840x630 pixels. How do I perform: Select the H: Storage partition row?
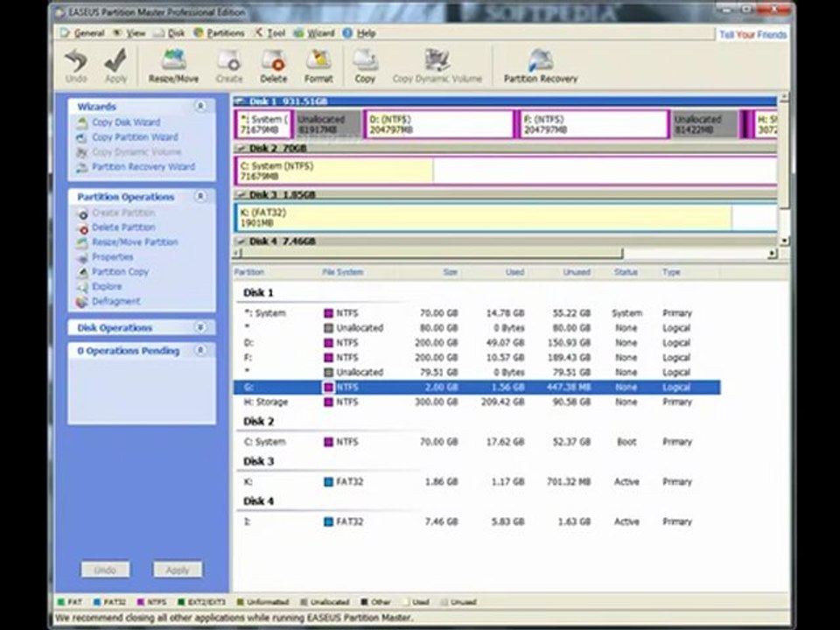[x=477, y=402]
